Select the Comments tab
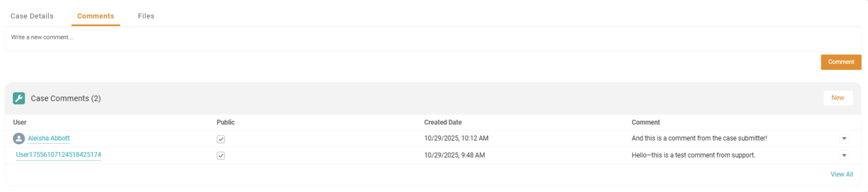 click(96, 16)
